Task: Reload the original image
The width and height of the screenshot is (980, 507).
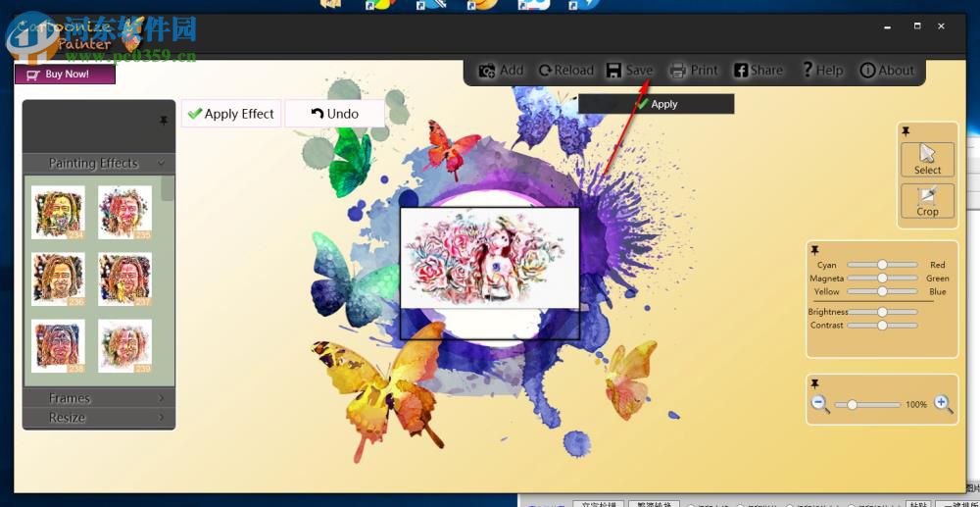Action: 566,71
